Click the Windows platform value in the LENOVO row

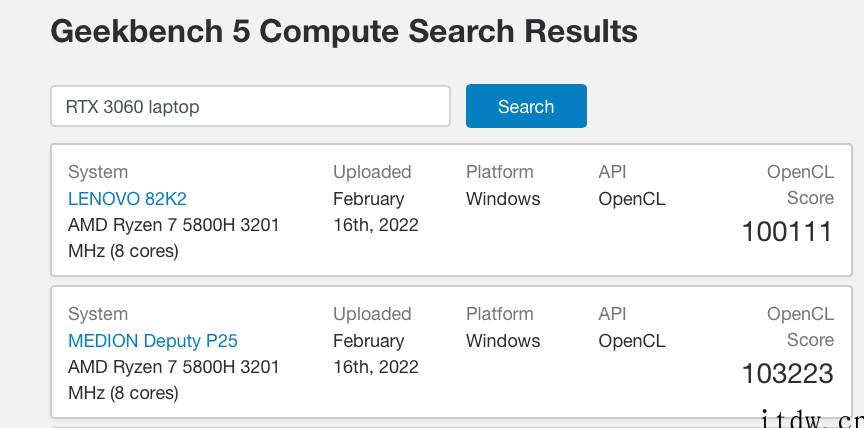tap(503, 199)
